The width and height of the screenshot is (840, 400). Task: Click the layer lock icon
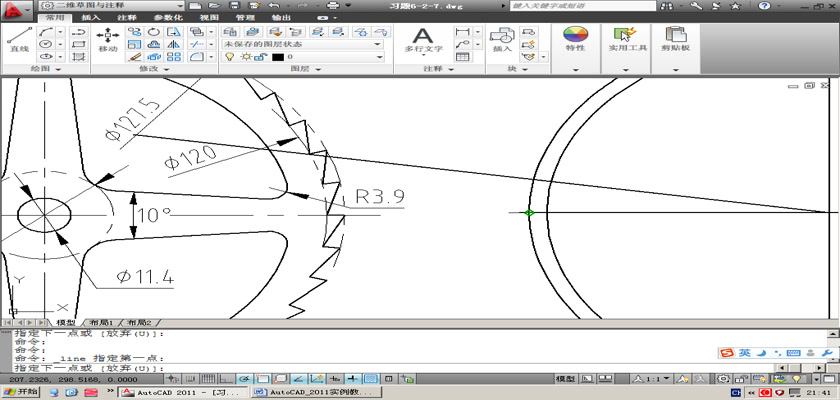[260, 57]
